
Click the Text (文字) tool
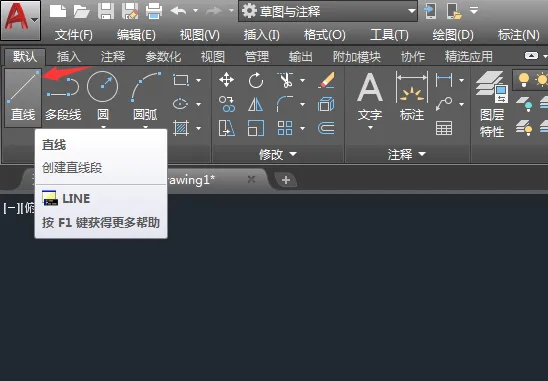coord(370,97)
